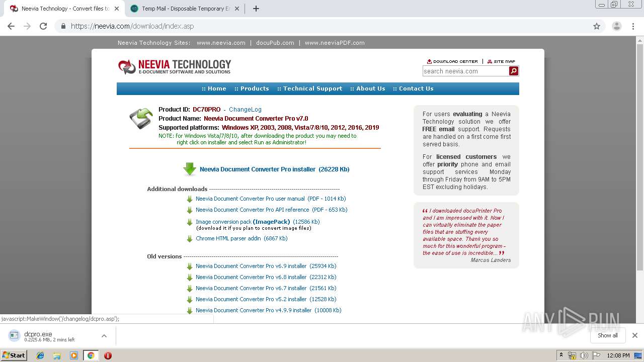Click green arrow beside v6.7 installer

190,289
